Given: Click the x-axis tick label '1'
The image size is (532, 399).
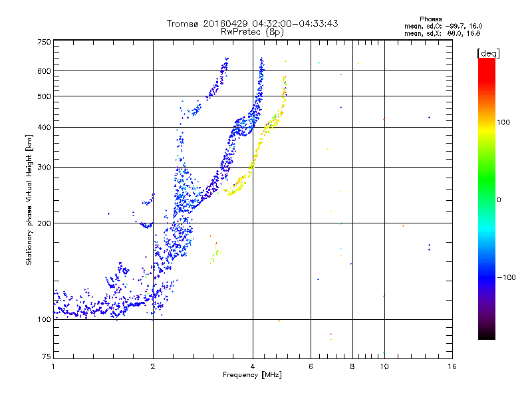Looking at the screenshot, I should pos(53,366).
